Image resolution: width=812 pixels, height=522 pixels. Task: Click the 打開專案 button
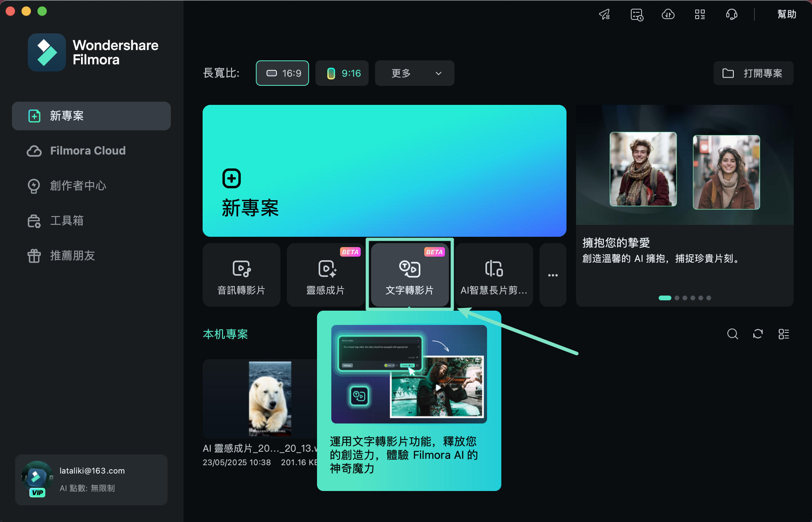(x=753, y=73)
